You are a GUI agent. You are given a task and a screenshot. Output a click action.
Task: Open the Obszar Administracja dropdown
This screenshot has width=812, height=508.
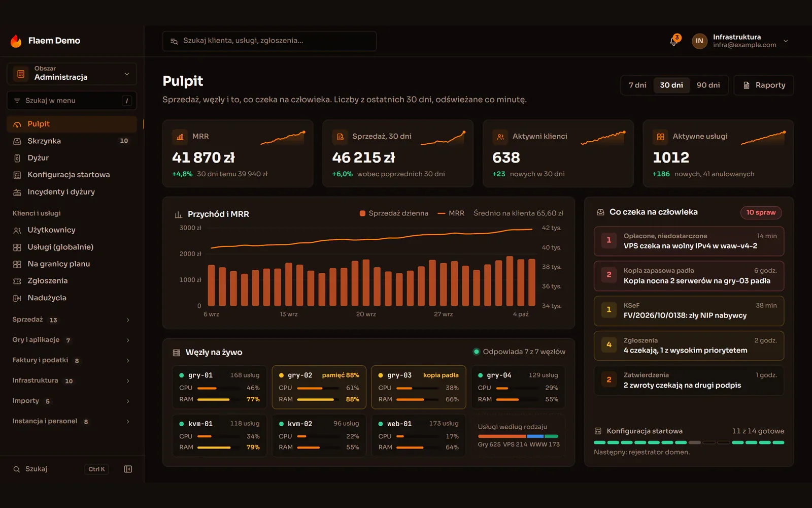tap(72, 74)
